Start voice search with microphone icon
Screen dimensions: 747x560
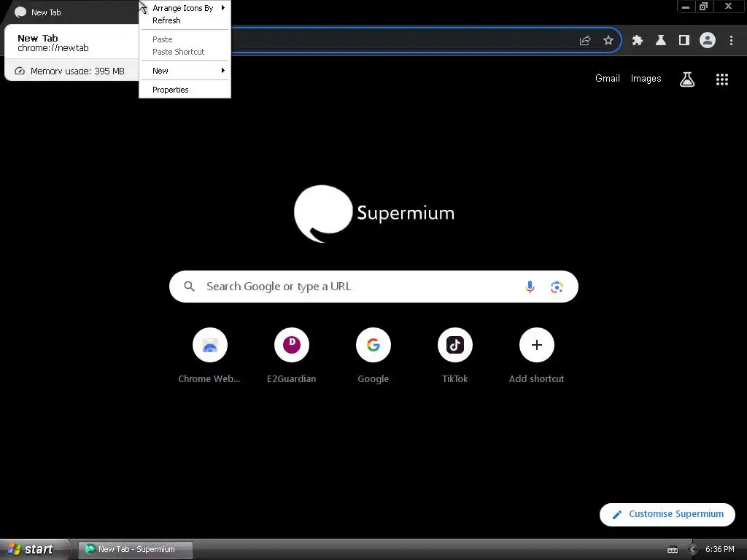tap(530, 287)
